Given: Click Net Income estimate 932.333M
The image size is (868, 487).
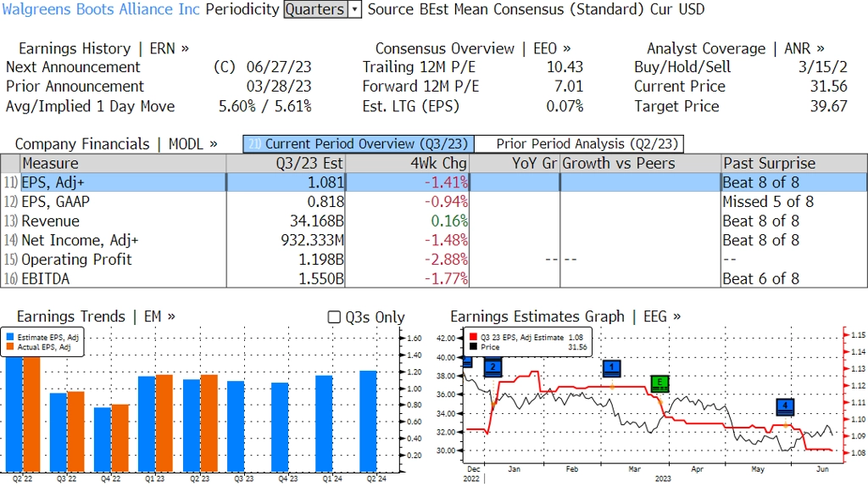Looking at the screenshot, I should (312, 240).
